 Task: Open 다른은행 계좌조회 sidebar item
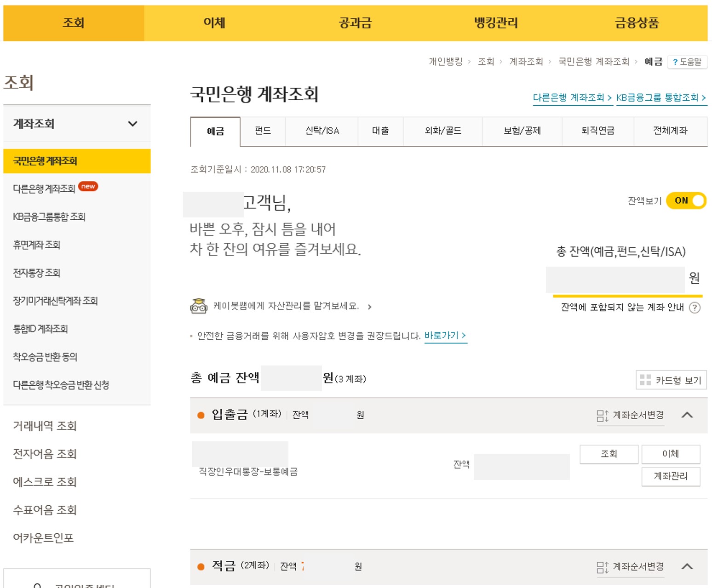click(x=44, y=189)
